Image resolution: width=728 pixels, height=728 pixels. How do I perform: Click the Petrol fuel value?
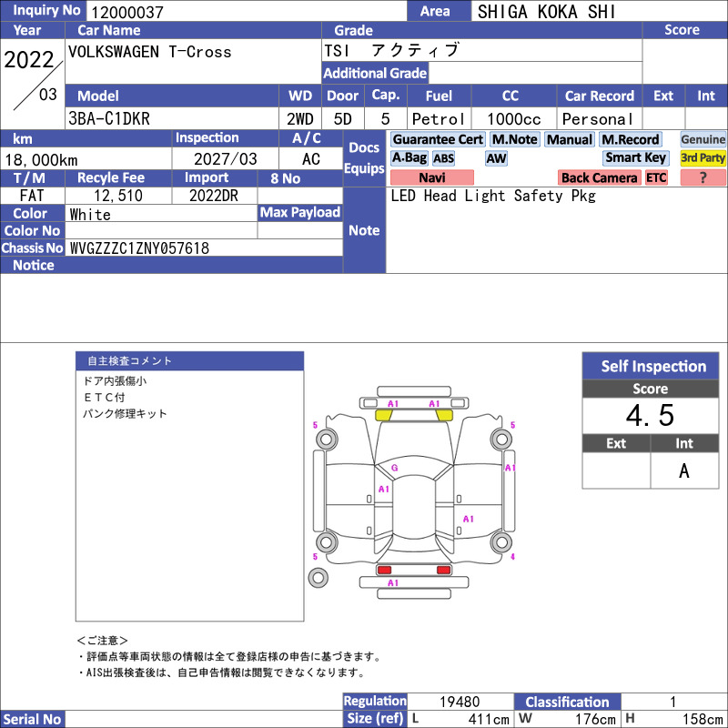[x=439, y=119]
